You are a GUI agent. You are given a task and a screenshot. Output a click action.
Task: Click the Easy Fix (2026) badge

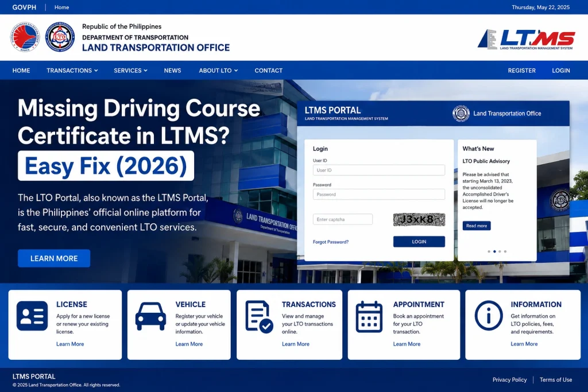click(x=106, y=166)
